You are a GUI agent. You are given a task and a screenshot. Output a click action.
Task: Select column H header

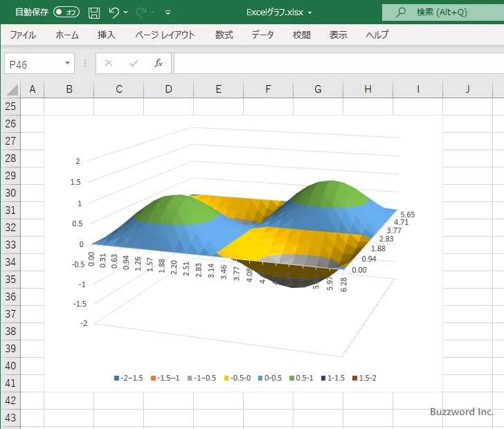pyautogui.click(x=368, y=89)
